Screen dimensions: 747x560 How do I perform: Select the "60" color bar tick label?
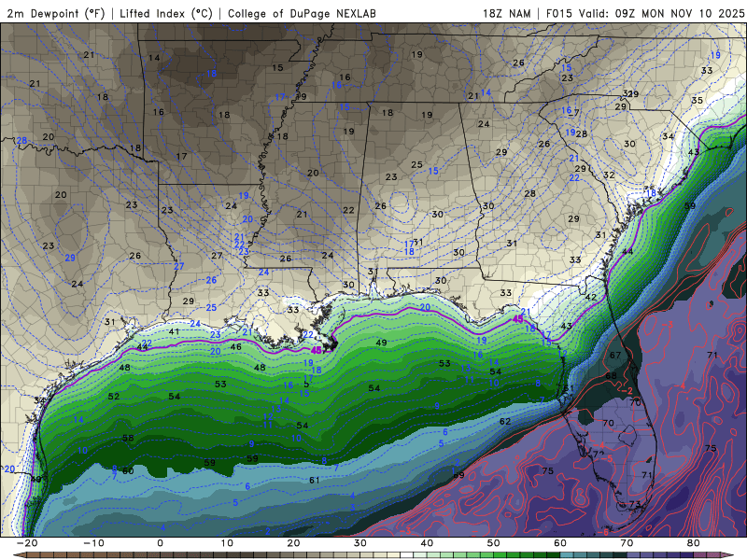[x=560, y=543]
